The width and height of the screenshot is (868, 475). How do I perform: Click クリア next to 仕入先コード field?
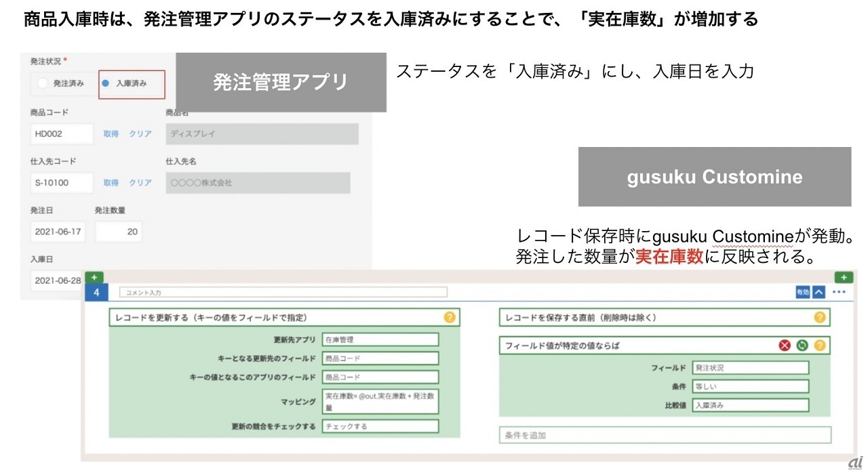(x=140, y=183)
